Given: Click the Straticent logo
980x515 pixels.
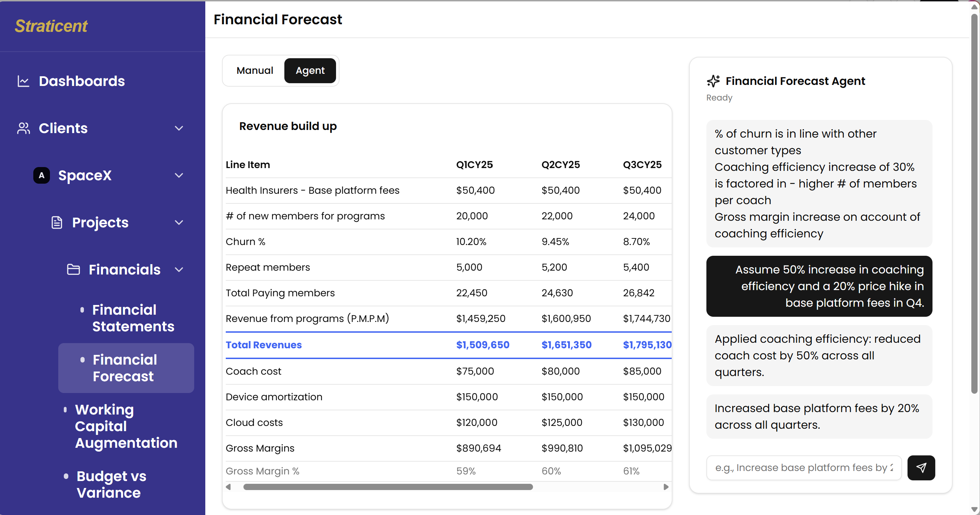Looking at the screenshot, I should click(51, 26).
